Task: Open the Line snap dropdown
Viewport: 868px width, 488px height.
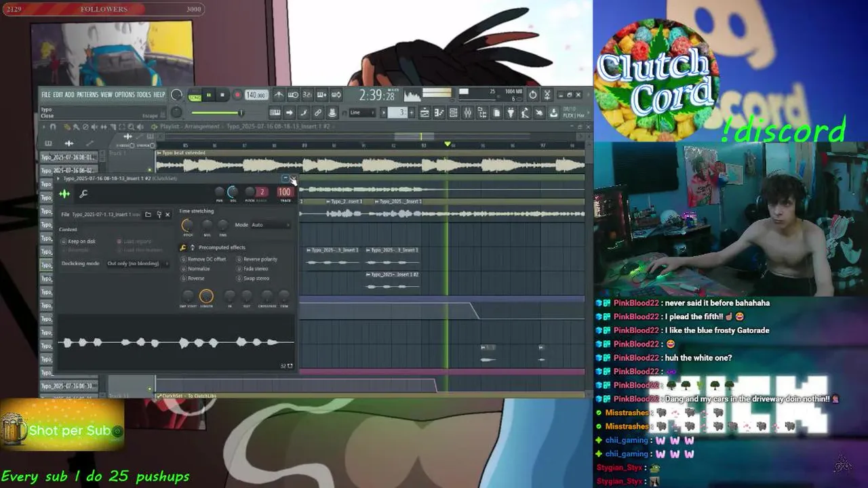Action: [x=363, y=112]
